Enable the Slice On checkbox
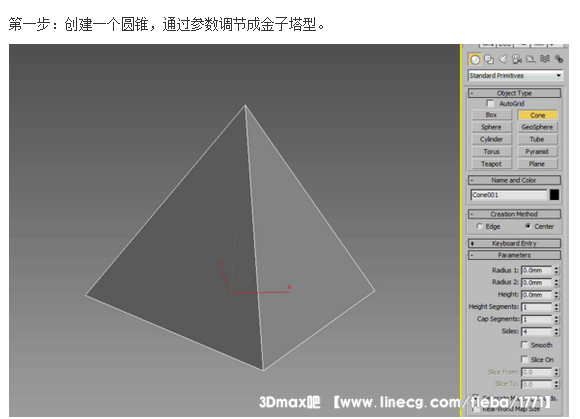This screenshot has height=419, width=580. click(x=525, y=359)
